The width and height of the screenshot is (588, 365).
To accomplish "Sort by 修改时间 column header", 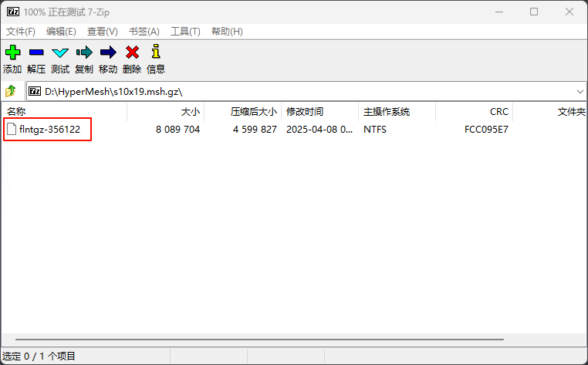I will (320, 111).
